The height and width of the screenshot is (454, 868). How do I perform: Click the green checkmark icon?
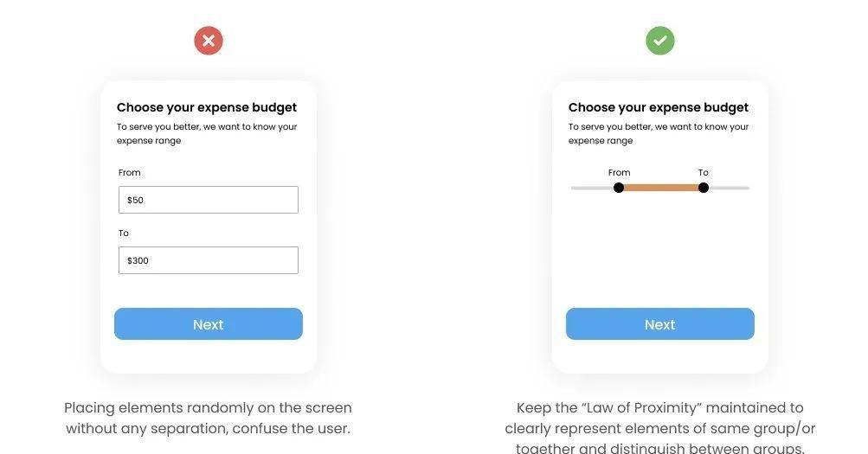tap(660, 41)
